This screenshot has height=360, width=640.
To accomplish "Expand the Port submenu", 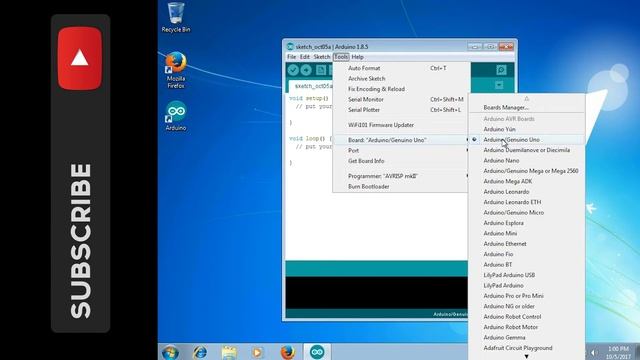I will click(401, 151).
